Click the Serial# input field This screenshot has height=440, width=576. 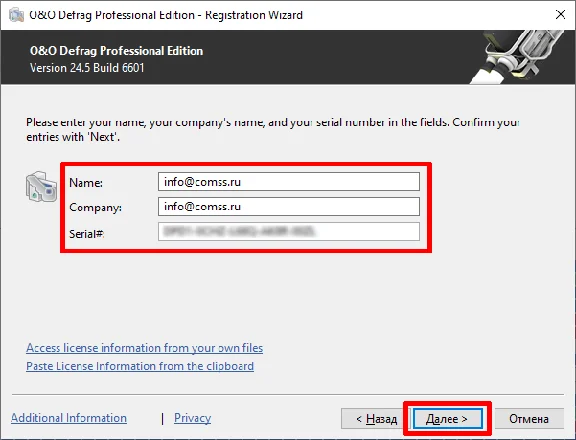click(x=289, y=231)
